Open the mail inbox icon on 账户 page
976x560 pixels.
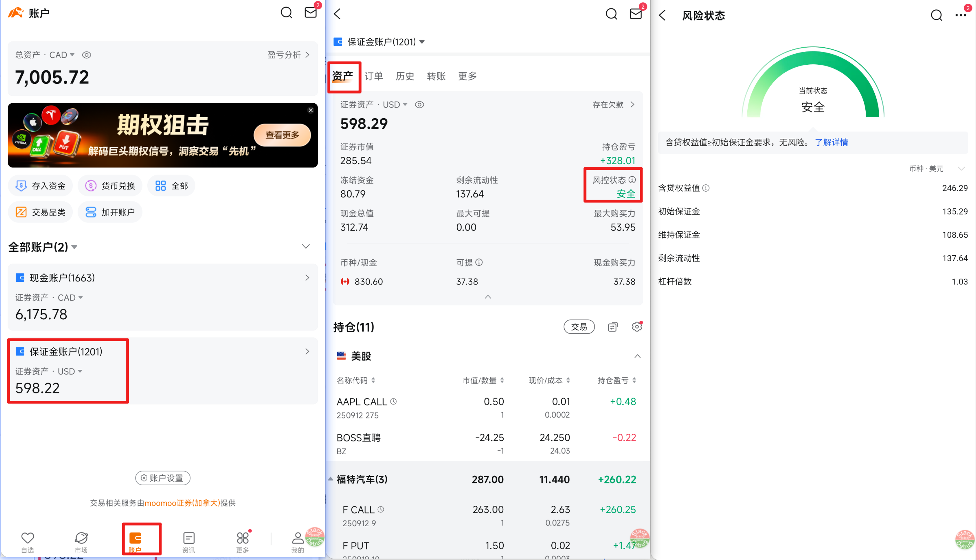point(310,13)
